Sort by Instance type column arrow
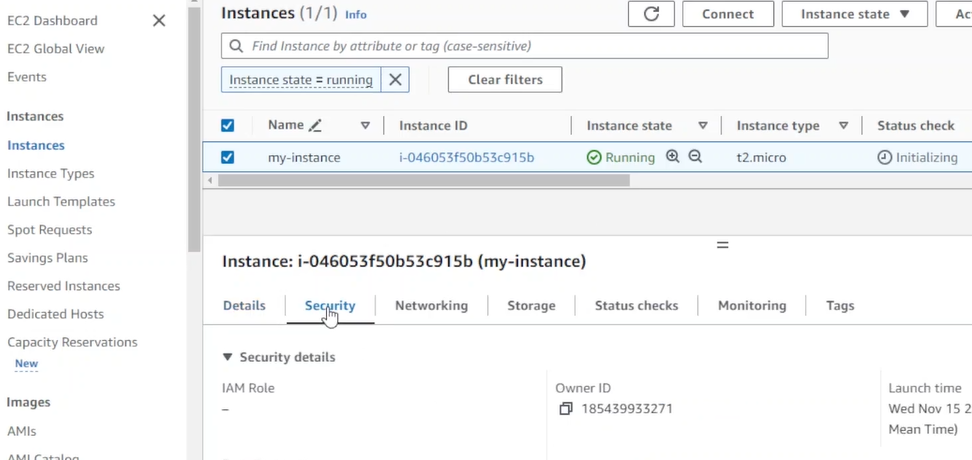972x460 pixels. 843,125
